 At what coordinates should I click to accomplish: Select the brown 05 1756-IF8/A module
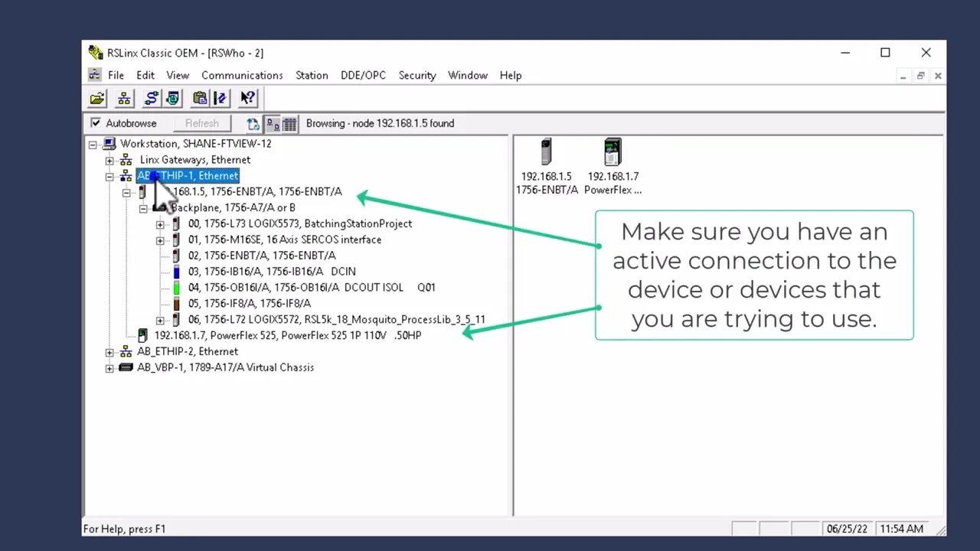click(x=176, y=304)
